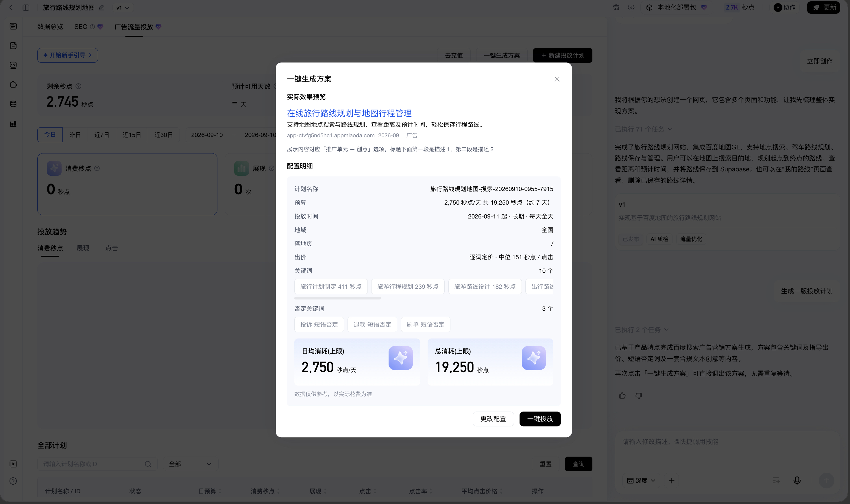The height and width of the screenshot is (504, 850).
Task: Click the back arrow at top left
Action: click(11, 8)
